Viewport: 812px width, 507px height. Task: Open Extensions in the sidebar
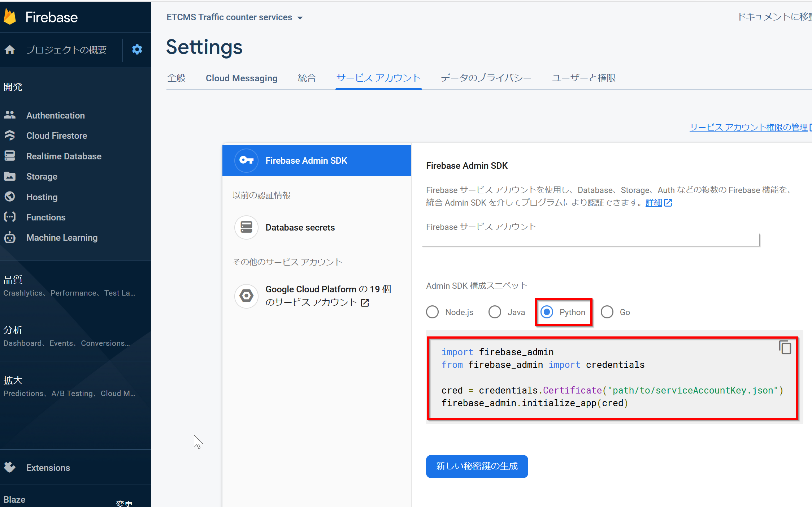pyautogui.click(x=48, y=468)
